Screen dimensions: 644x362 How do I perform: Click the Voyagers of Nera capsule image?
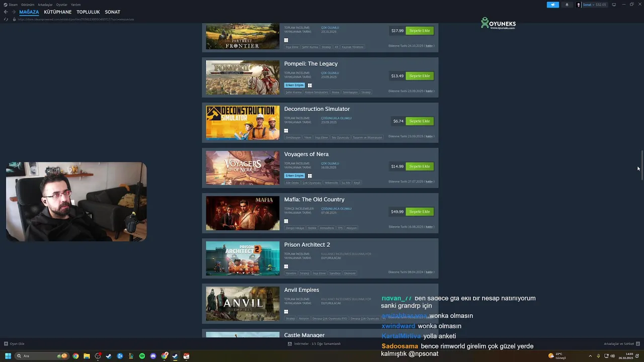point(243,168)
